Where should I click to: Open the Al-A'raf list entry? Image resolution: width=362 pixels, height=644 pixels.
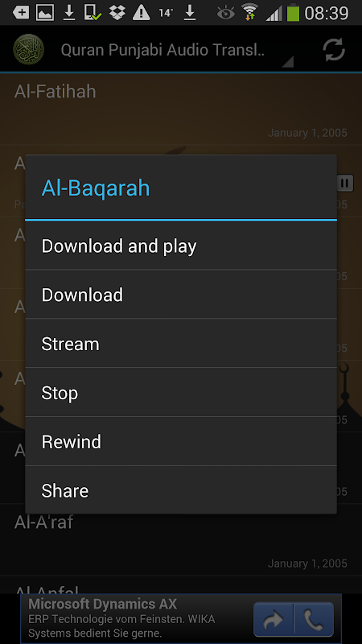(x=181, y=540)
